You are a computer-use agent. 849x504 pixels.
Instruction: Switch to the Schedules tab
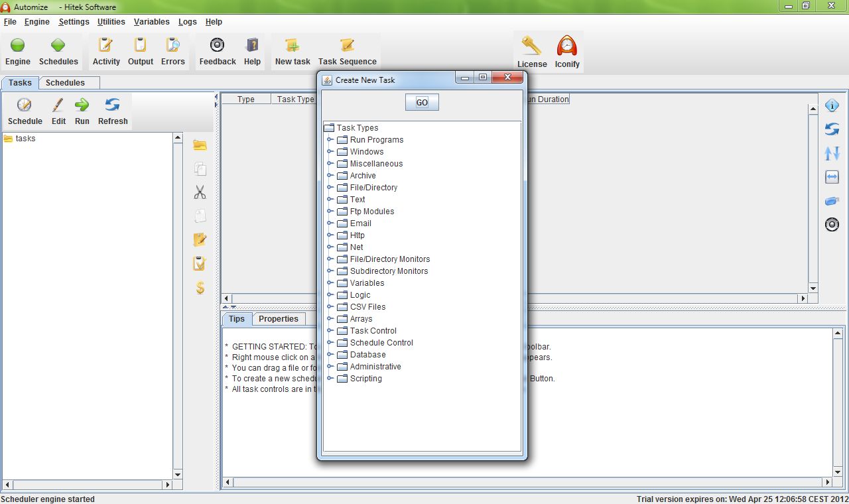coord(69,83)
